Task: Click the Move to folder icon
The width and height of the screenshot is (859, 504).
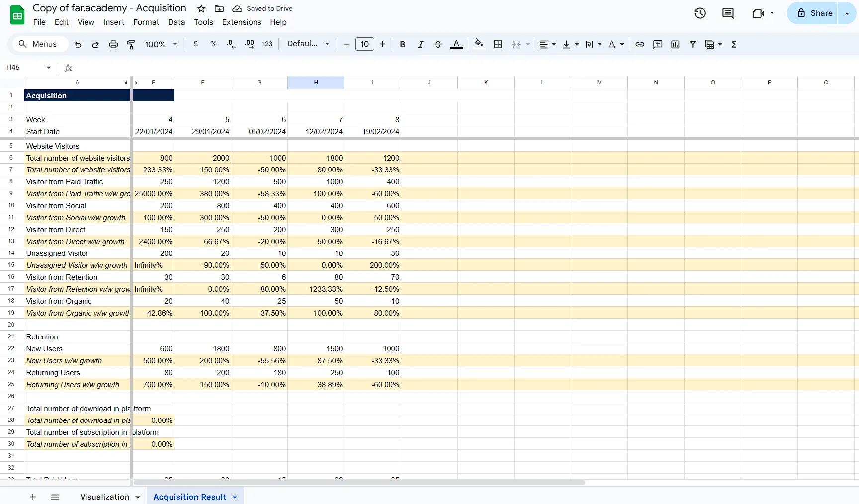Action: (219, 9)
